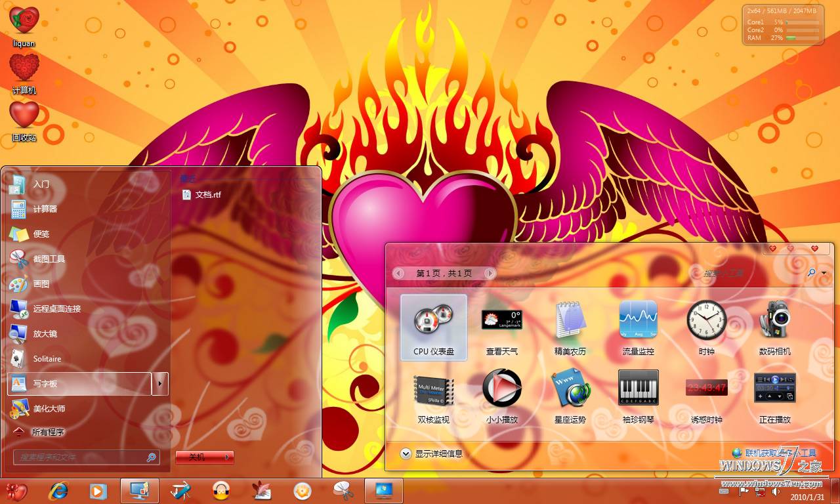Select the 回收站 recycle bin icon
The width and height of the screenshot is (840, 504).
(x=24, y=121)
